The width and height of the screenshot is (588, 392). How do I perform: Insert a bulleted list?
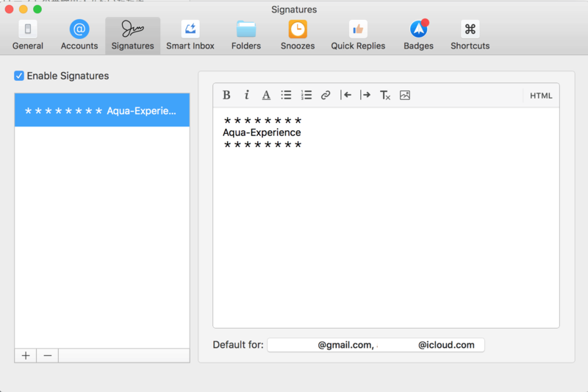[286, 96]
